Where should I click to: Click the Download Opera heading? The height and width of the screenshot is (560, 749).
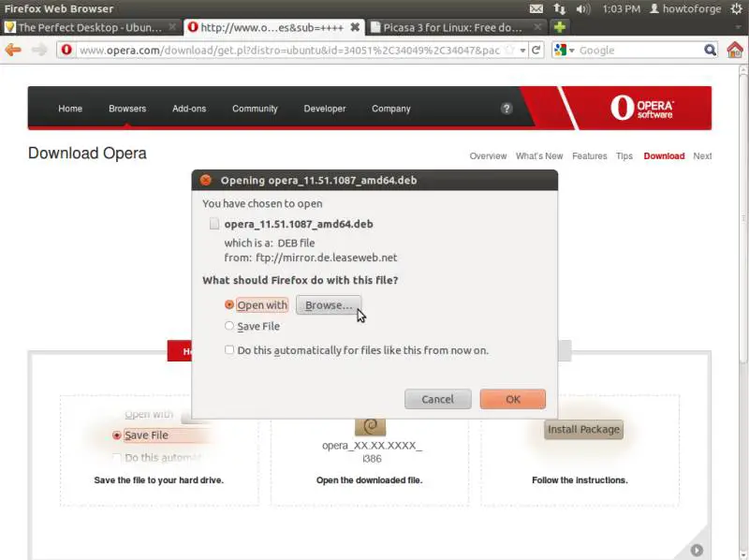(87, 153)
